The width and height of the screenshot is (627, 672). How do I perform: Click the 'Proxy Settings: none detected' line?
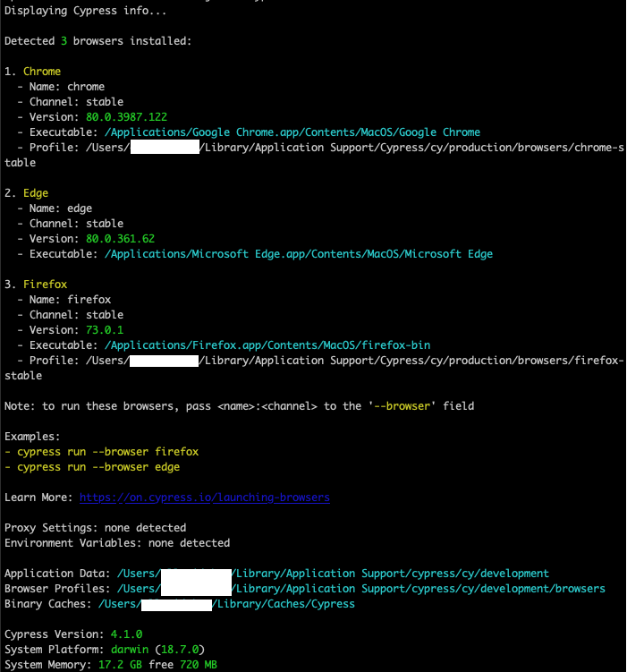tap(95, 528)
